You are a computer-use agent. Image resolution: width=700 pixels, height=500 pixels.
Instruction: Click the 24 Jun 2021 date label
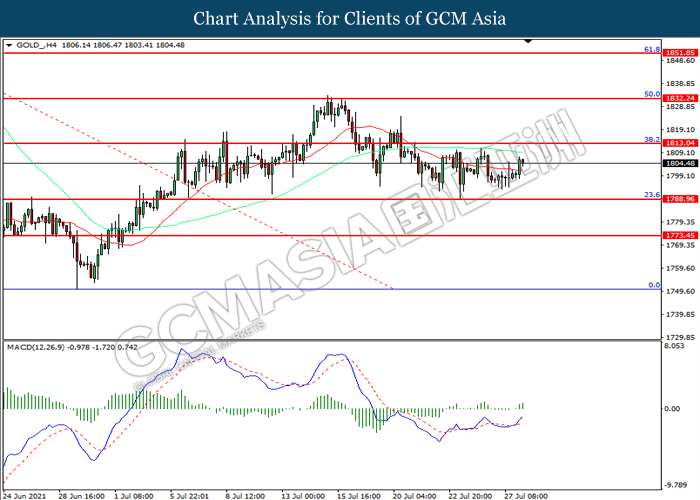25,496
